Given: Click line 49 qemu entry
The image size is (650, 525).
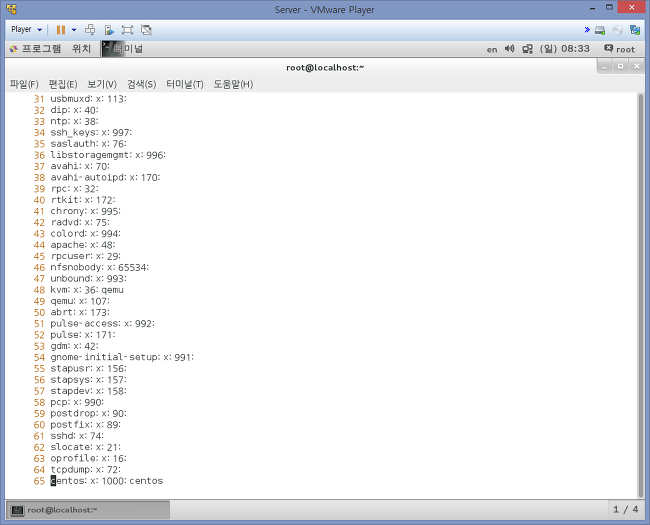Looking at the screenshot, I should click(80, 301).
